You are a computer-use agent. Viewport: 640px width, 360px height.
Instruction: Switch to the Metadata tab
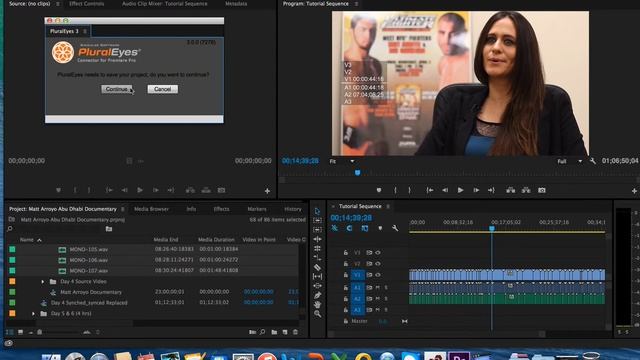pyautogui.click(x=236, y=4)
